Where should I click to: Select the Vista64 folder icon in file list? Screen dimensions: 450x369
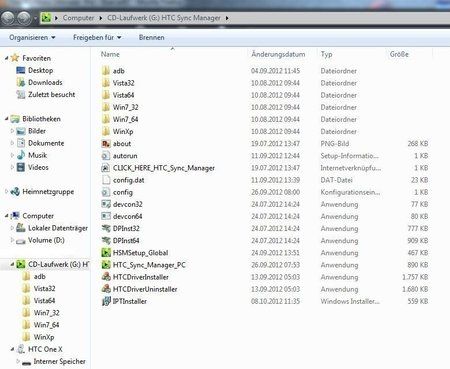[x=106, y=95]
